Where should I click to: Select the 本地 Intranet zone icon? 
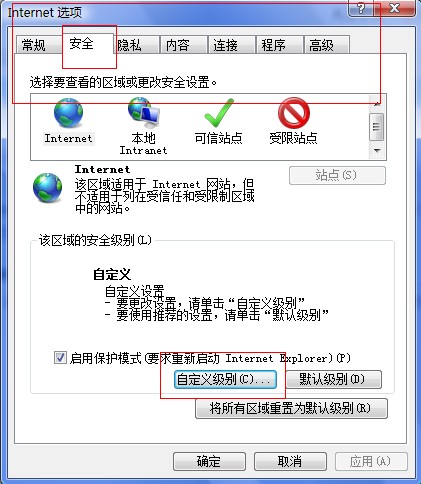click(x=144, y=113)
